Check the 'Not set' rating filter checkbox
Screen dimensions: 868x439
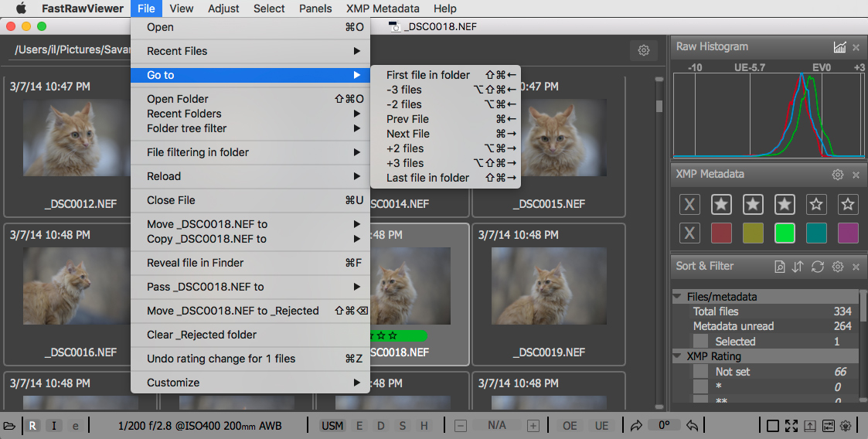pos(700,372)
